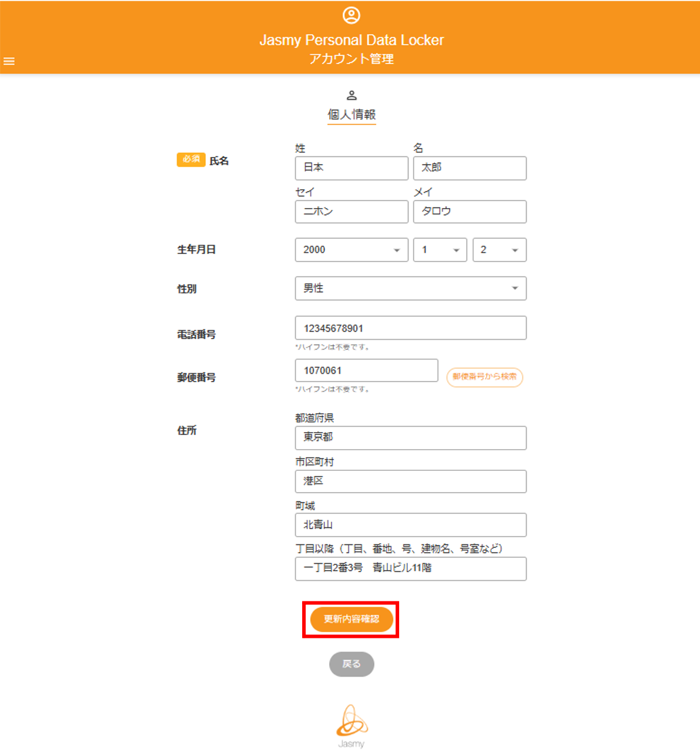Viewport: 700px width, 753px height.
Task: Click the 丁目以降 address detail field
Action: pos(411,569)
